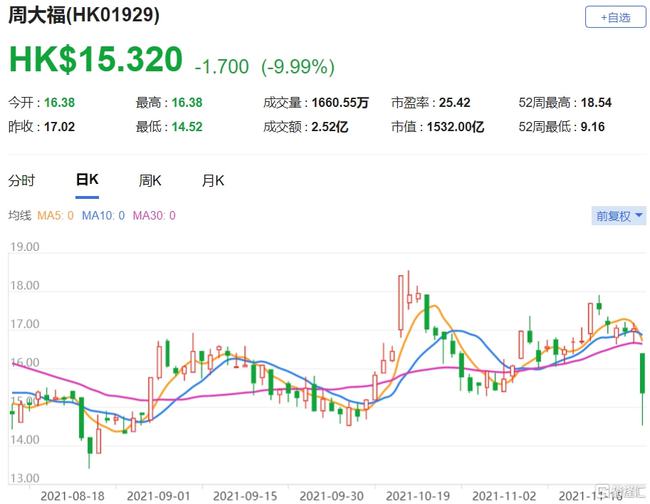Click the 成交量 value 1660.55万
This screenshot has width=650, height=504.
click(x=340, y=102)
